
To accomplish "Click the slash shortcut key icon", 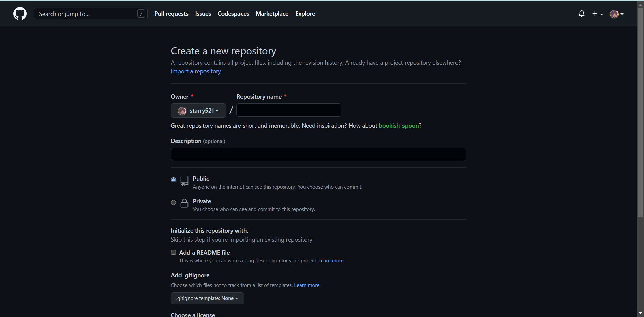I will click(141, 14).
